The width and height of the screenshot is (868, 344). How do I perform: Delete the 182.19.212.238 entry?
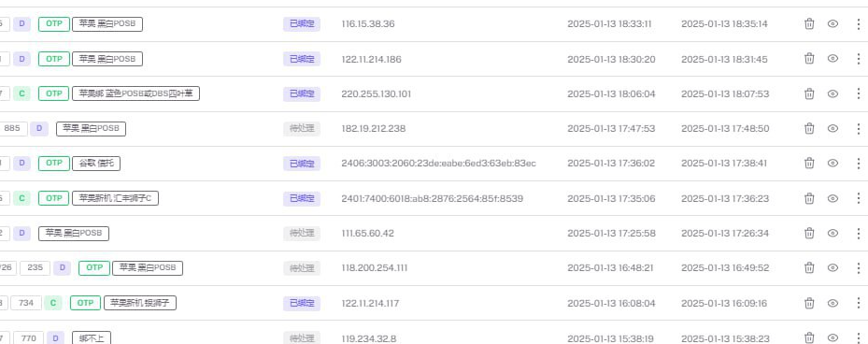point(809,128)
